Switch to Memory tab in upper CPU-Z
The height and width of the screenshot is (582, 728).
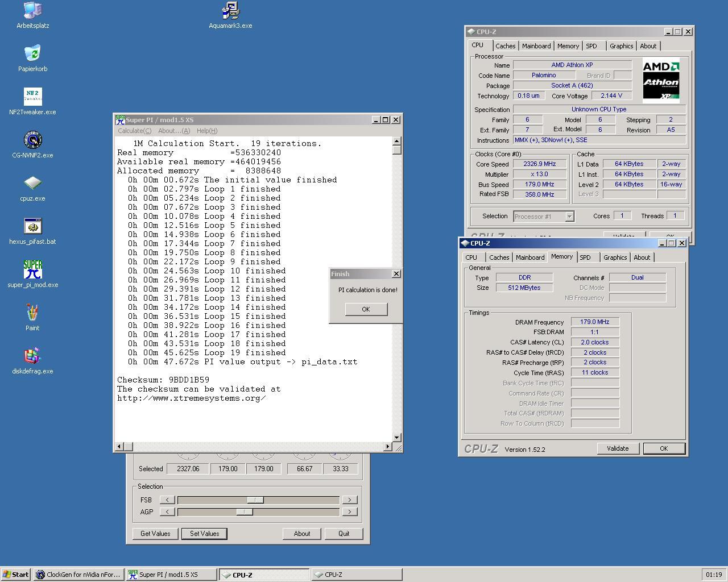click(568, 46)
